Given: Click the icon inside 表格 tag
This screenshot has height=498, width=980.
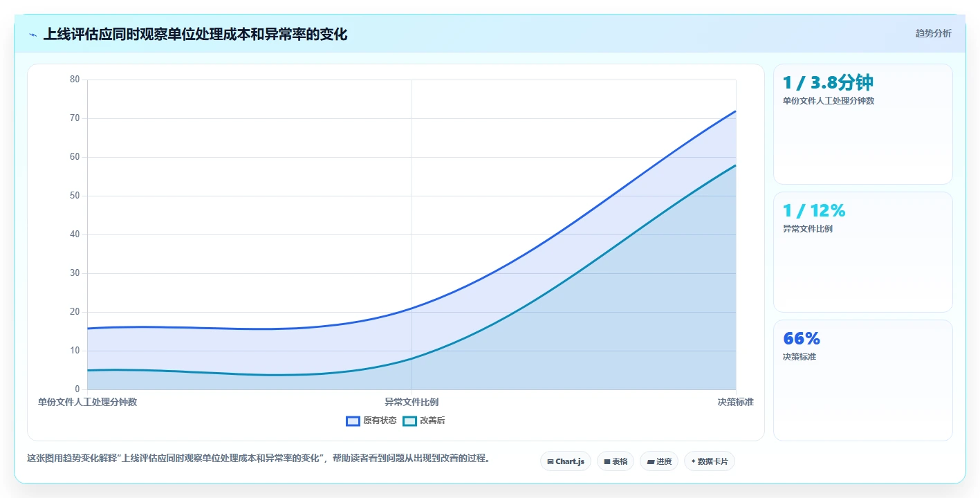Looking at the screenshot, I should 607,461.
